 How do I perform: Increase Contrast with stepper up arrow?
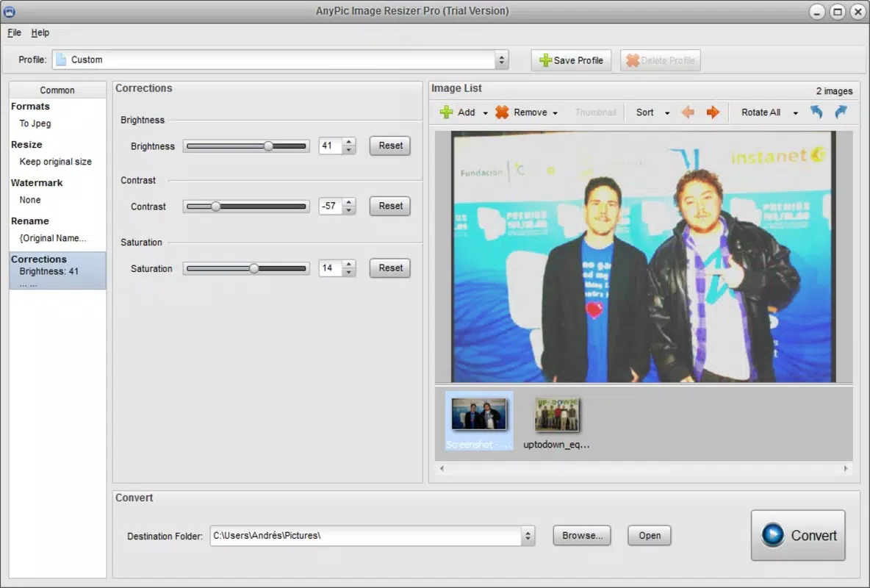coord(348,202)
